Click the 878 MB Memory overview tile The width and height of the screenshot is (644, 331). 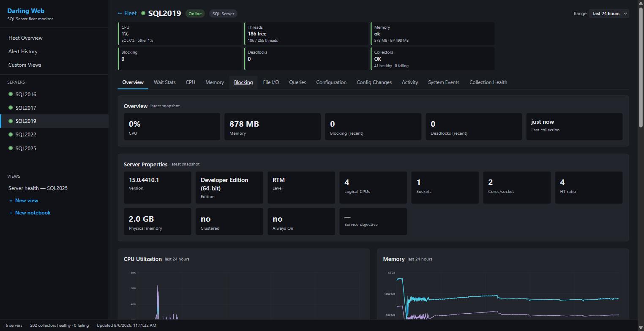point(273,127)
